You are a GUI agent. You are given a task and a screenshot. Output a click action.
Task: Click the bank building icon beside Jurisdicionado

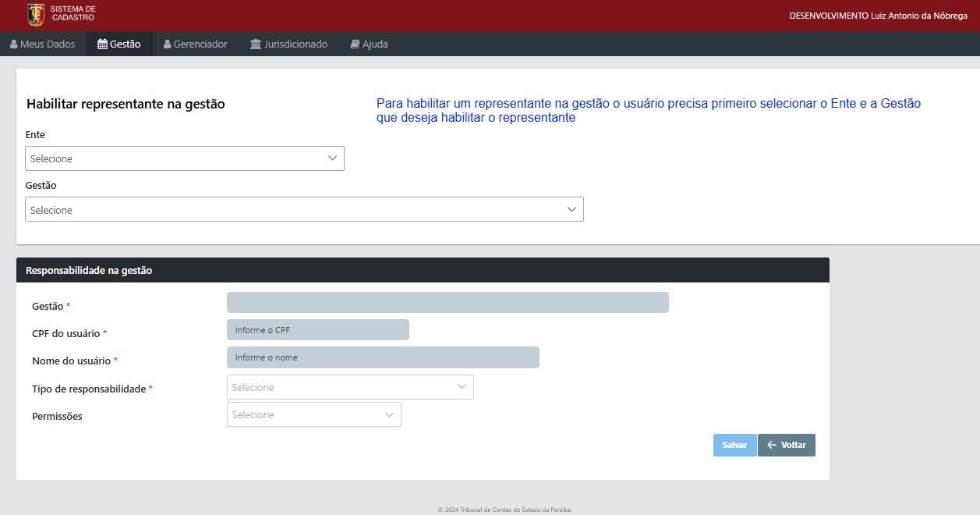pyautogui.click(x=256, y=44)
